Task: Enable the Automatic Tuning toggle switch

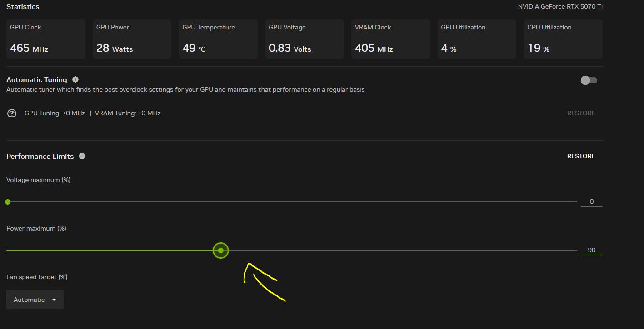Action: coord(589,80)
